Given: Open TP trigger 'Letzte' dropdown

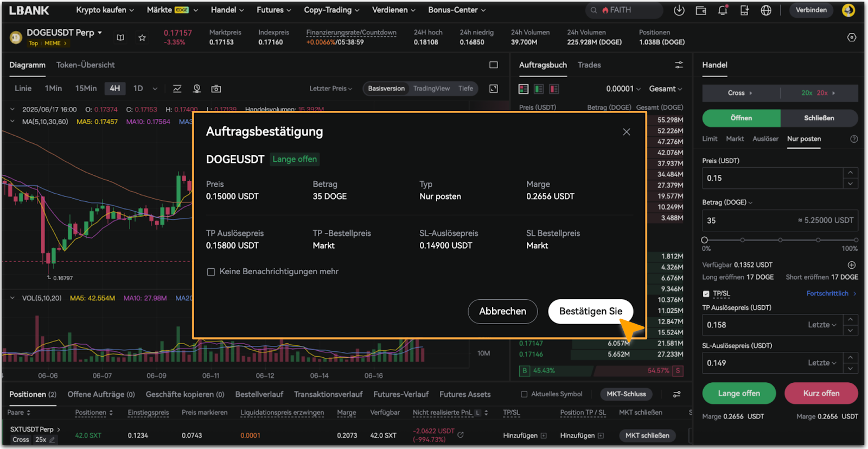Looking at the screenshot, I should click(x=822, y=325).
